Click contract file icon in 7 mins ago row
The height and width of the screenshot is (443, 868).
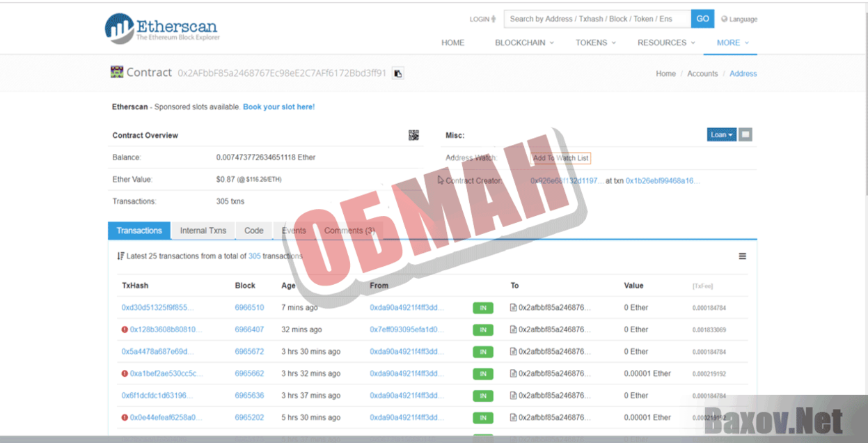point(513,307)
